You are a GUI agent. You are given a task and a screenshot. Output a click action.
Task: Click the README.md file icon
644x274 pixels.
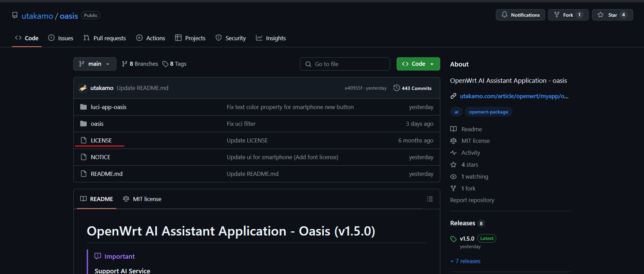click(x=83, y=174)
